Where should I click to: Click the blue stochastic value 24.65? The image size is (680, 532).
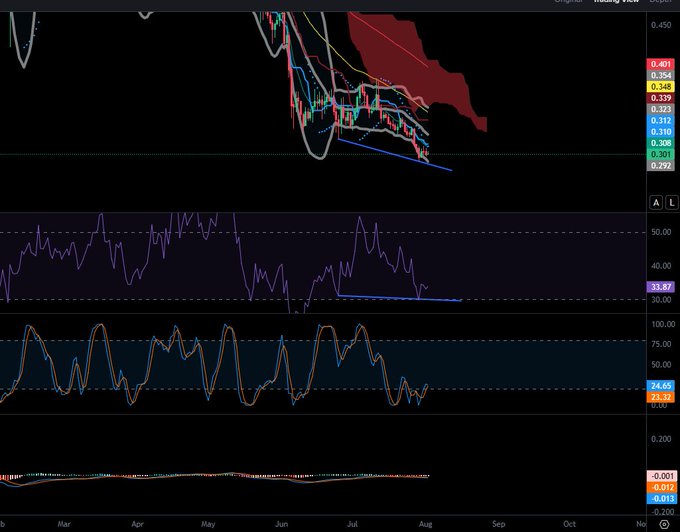pos(660,385)
